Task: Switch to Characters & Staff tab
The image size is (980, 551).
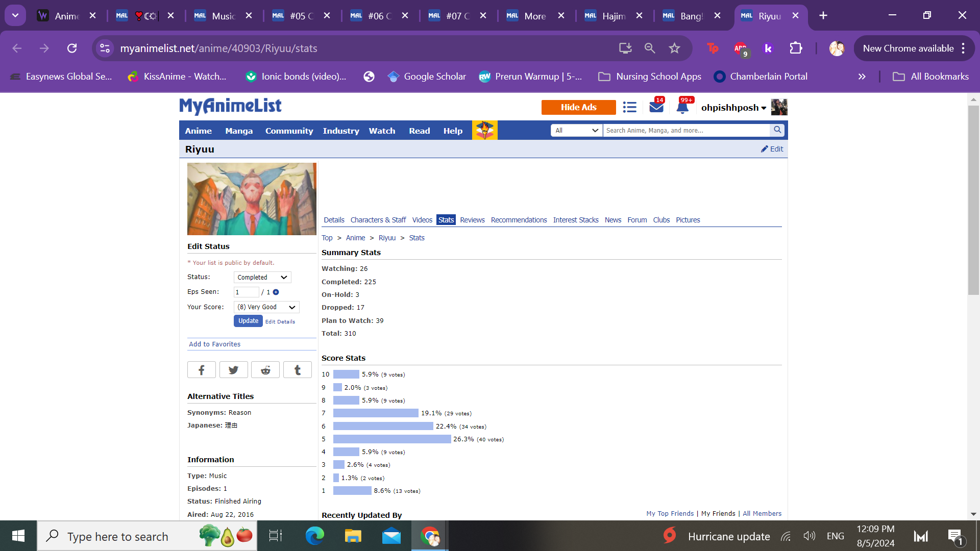Action: [378, 220]
